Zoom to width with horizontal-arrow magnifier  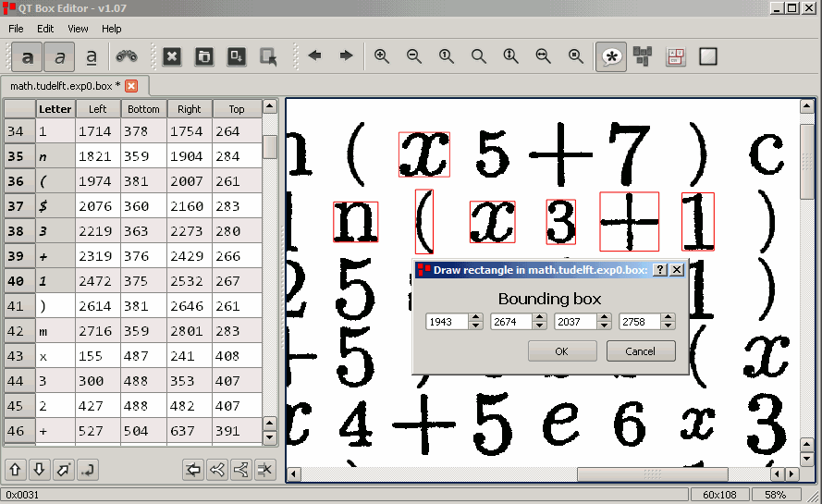point(543,56)
